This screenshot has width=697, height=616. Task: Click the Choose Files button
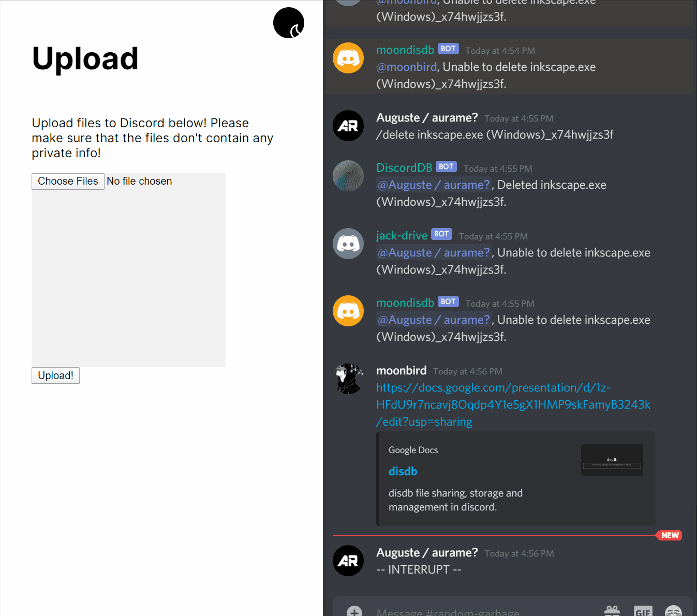(68, 182)
